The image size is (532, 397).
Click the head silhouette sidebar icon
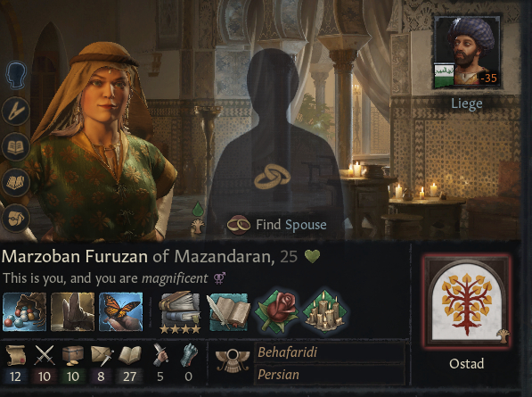pyautogui.click(x=16, y=76)
